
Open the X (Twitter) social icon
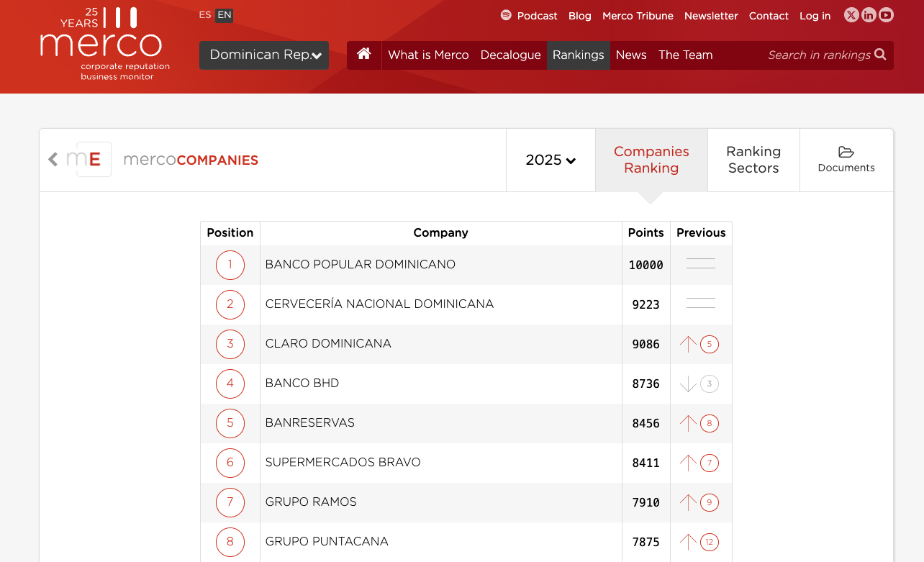pos(851,15)
